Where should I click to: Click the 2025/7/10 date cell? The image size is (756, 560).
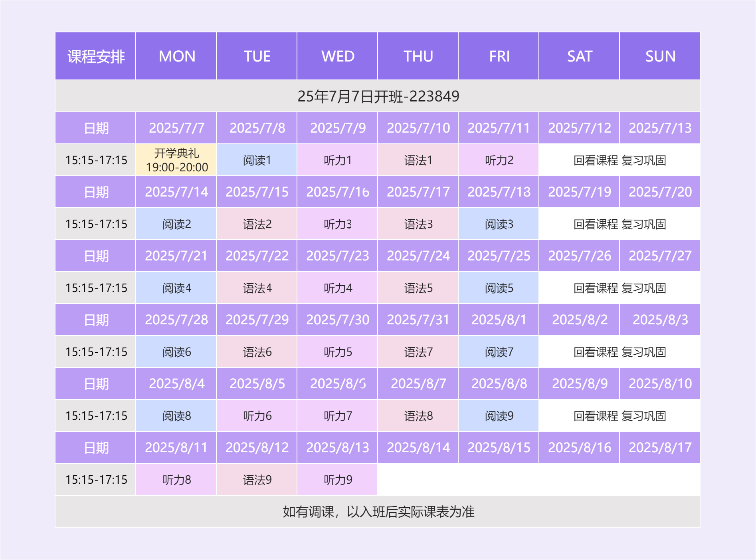pyautogui.click(x=418, y=128)
